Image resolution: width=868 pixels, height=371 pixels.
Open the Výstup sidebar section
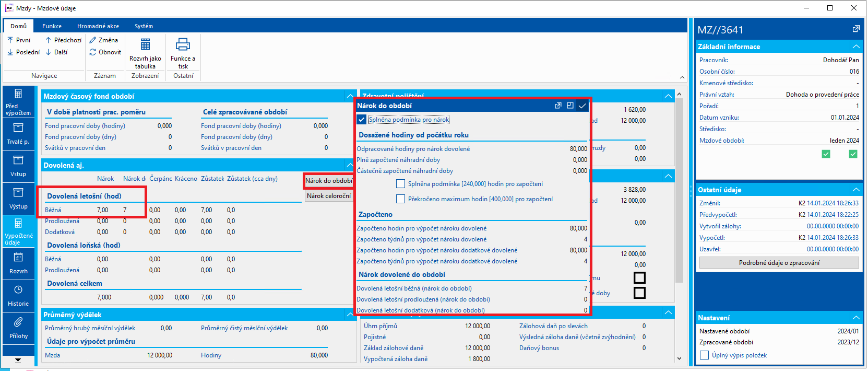pyautogui.click(x=18, y=199)
